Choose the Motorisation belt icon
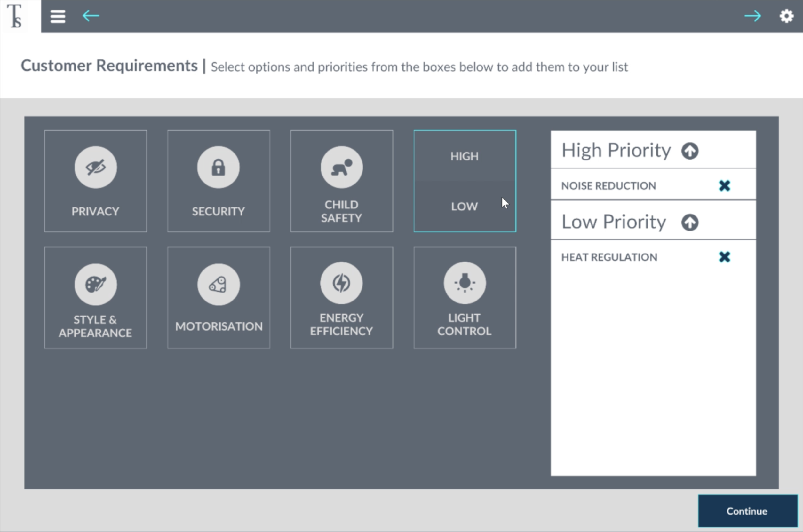The image size is (803, 532). click(x=218, y=284)
